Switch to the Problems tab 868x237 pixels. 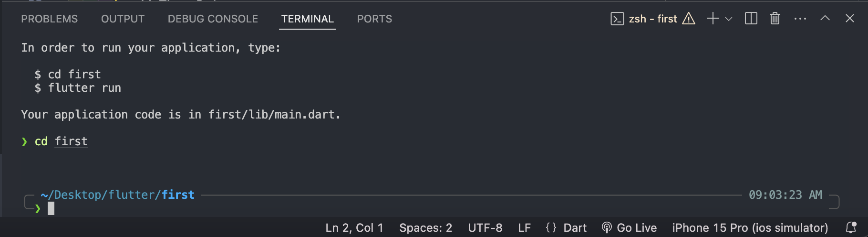point(49,19)
